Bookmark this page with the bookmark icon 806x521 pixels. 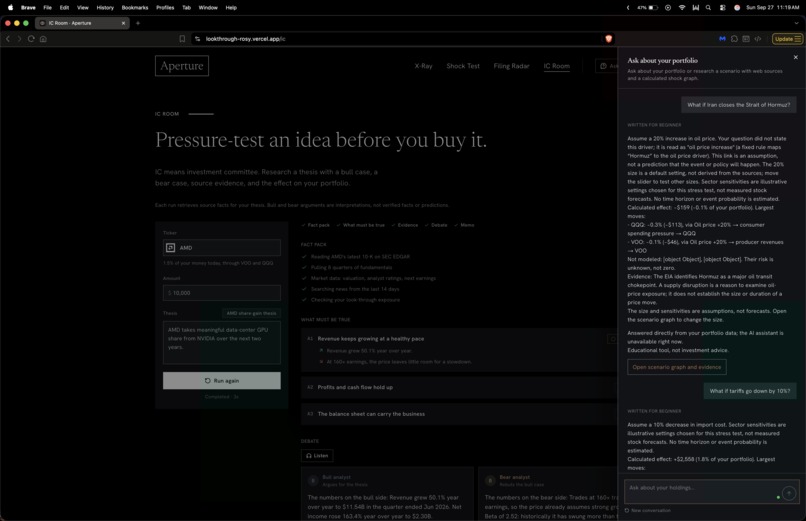[182, 39]
